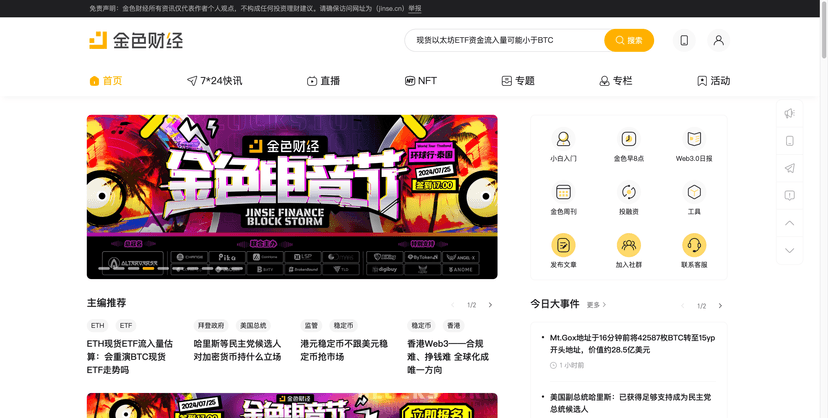Click the 联系客服 customer service icon

point(694,246)
